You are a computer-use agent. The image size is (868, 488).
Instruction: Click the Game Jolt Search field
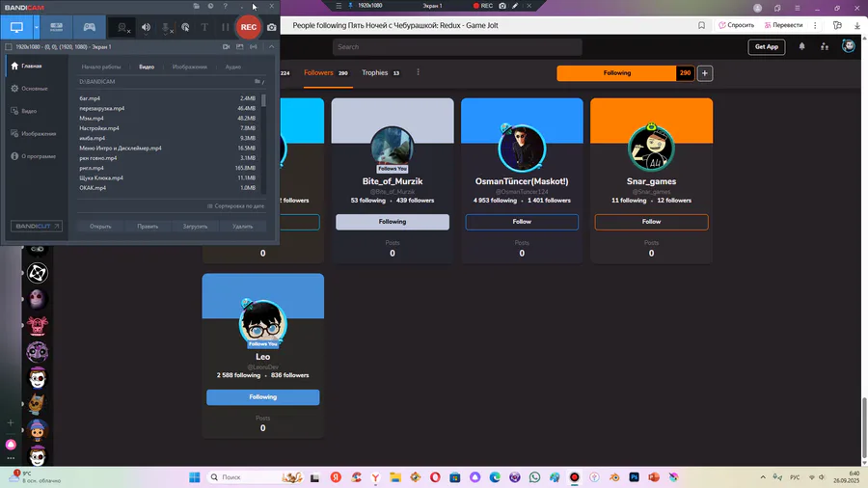tap(457, 47)
